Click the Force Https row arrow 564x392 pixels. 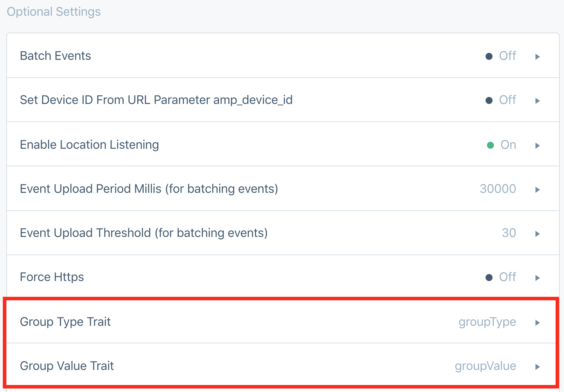[x=537, y=278]
